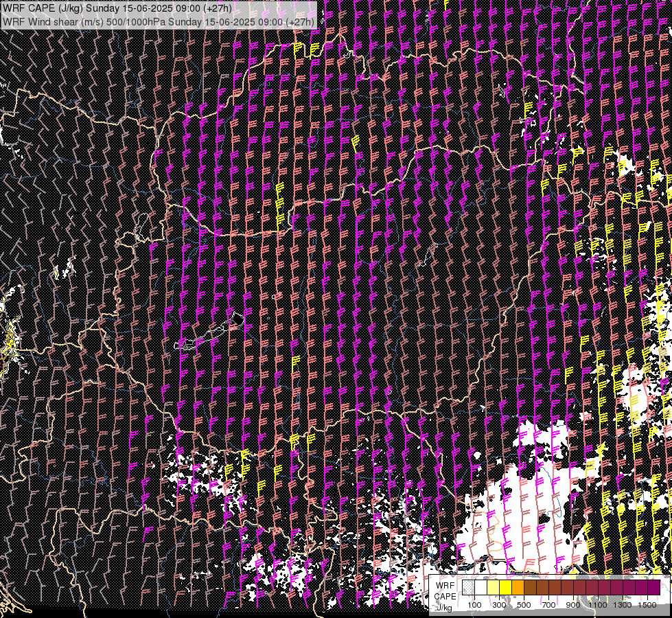
Task: Click the black diamond marker near the lake
Action: pos(237,319)
